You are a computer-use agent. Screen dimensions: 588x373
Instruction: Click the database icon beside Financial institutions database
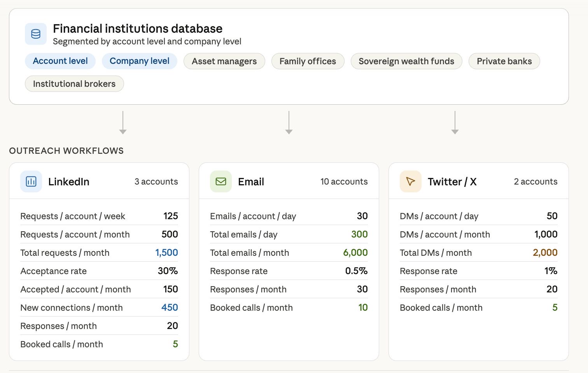36,34
